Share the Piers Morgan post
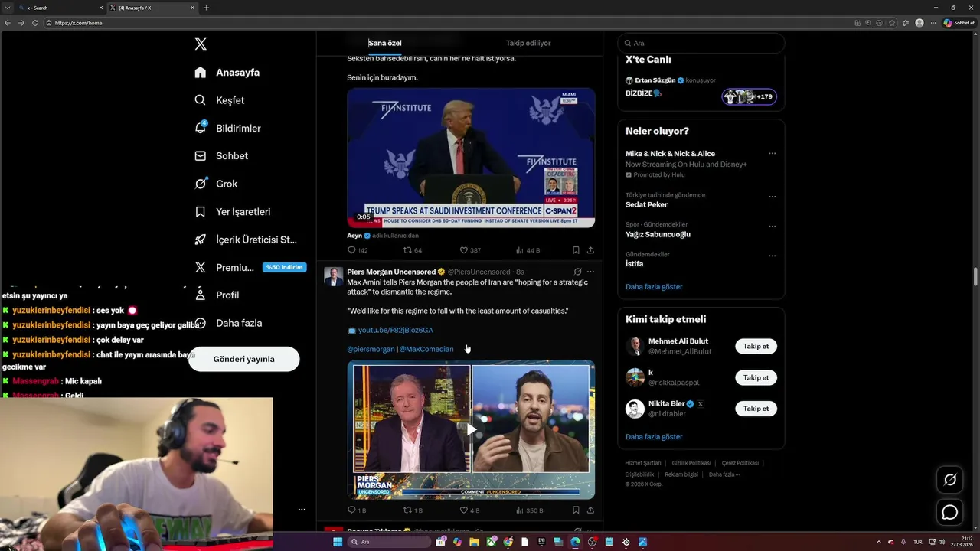 point(590,510)
